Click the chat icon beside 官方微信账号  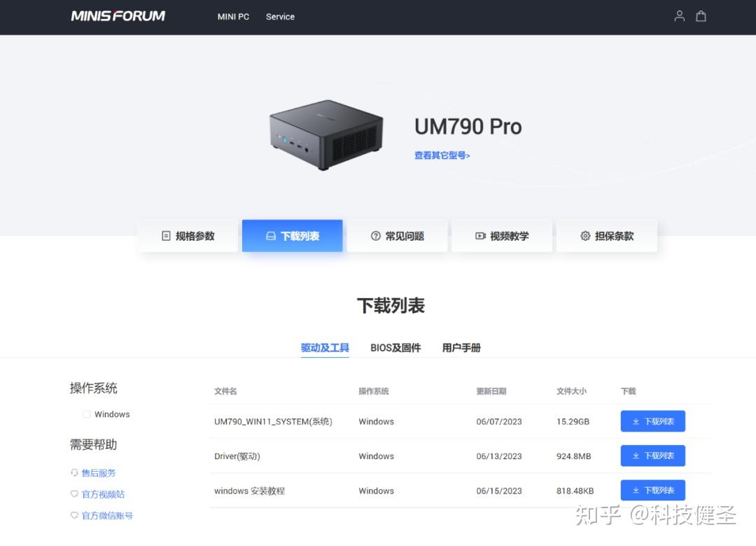click(x=75, y=515)
